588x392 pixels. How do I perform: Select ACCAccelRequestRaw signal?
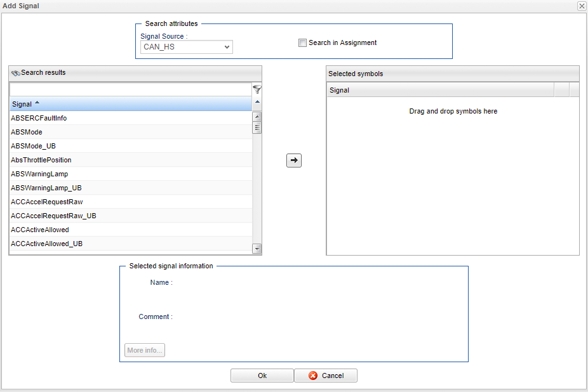click(46, 202)
